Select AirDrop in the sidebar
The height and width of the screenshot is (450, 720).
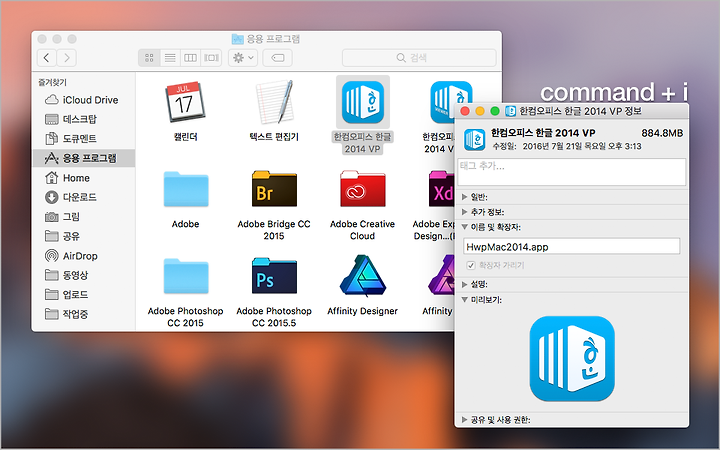tap(84, 256)
